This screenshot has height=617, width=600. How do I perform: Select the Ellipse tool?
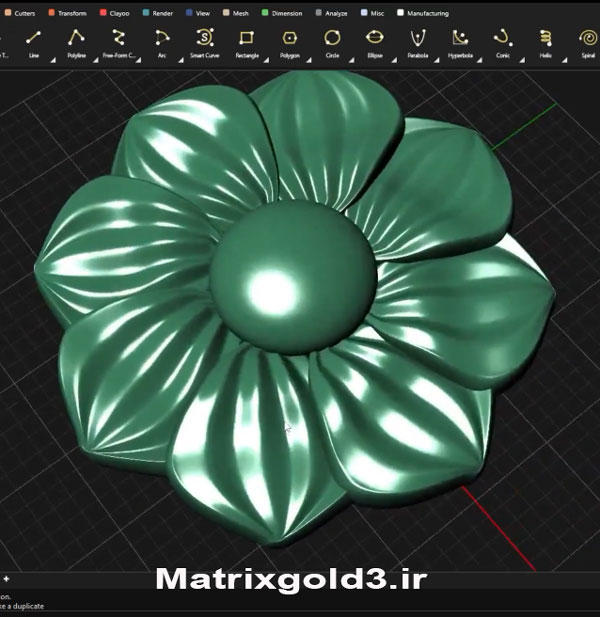click(x=375, y=42)
